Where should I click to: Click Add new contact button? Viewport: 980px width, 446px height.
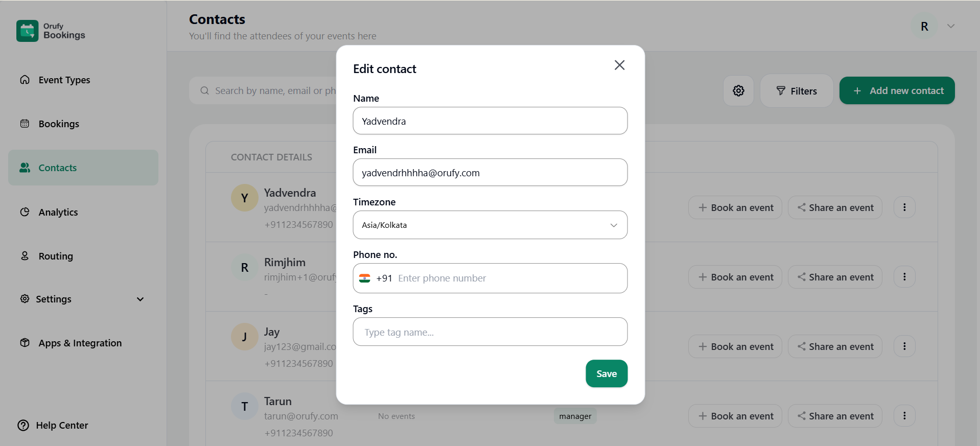click(897, 91)
